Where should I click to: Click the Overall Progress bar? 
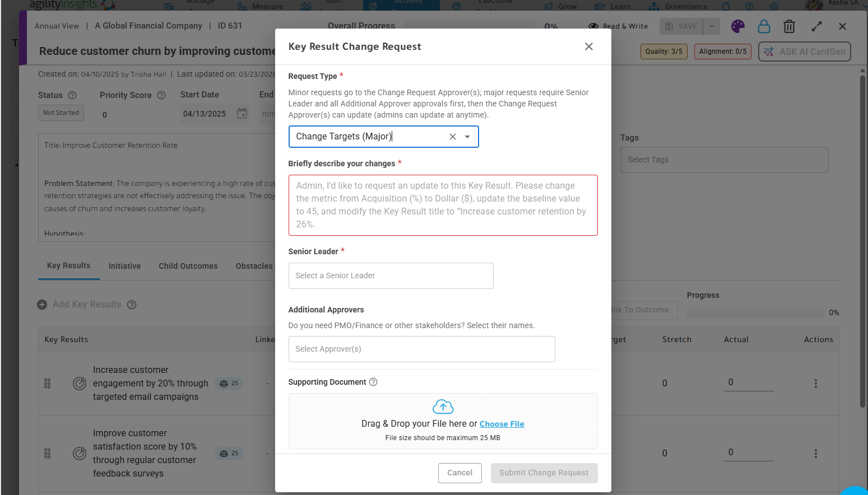tap(469, 26)
